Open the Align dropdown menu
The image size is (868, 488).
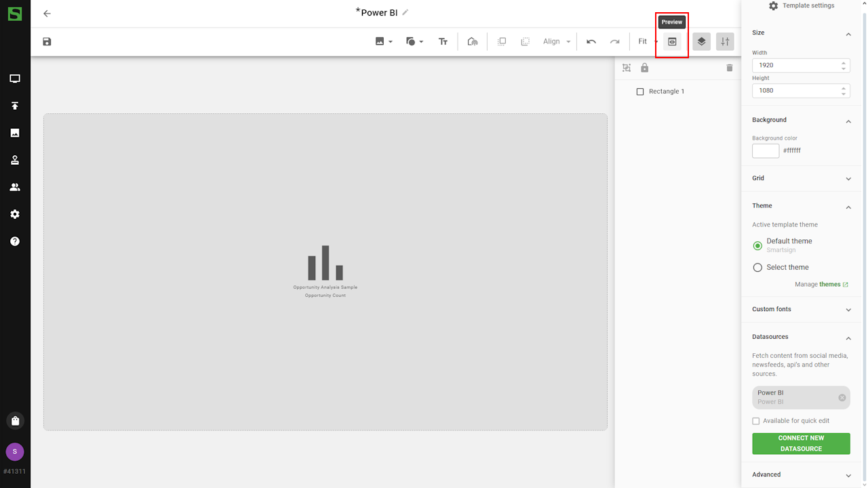tap(557, 42)
